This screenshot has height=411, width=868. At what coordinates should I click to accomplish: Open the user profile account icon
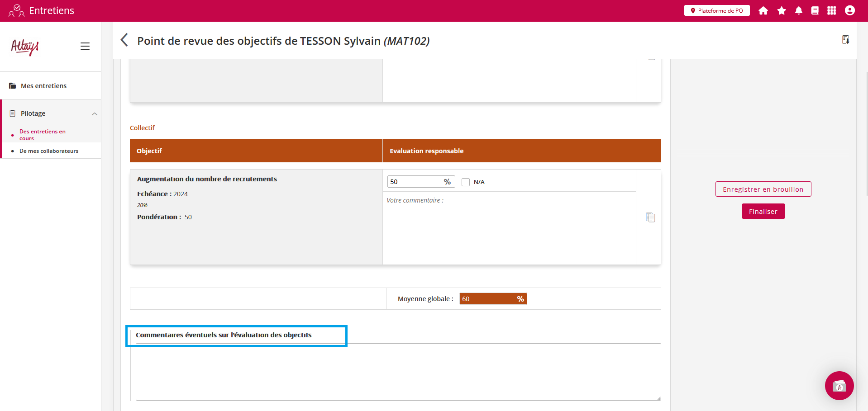[849, 11]
